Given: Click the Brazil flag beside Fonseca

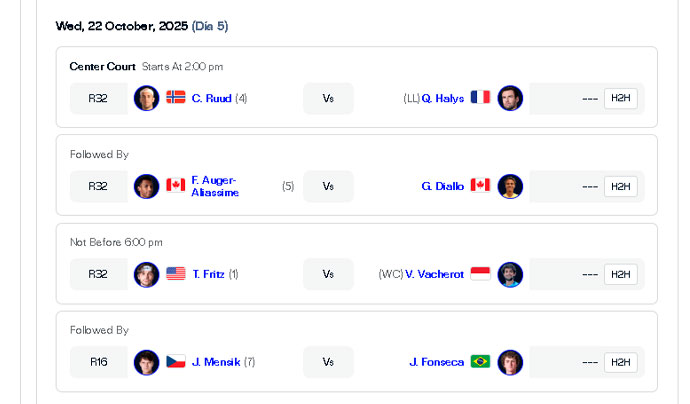Looking at the screenshot, I should coord(481,362).
